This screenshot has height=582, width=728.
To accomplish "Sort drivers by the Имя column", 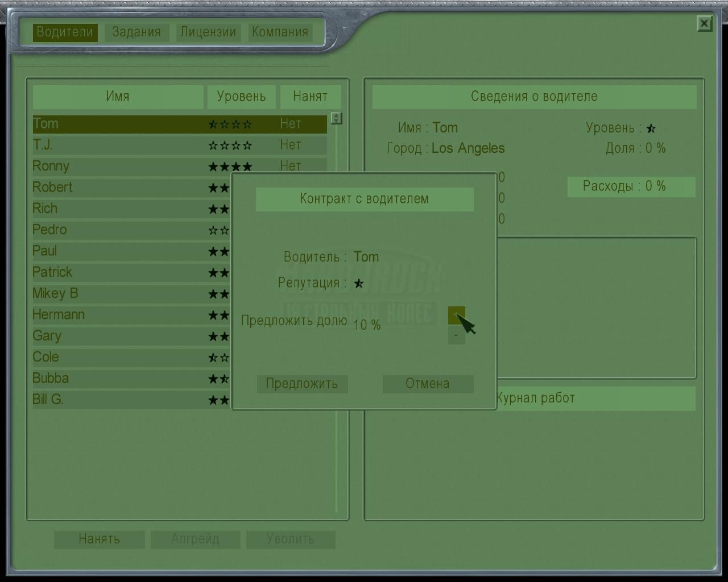I will [118, 97].
